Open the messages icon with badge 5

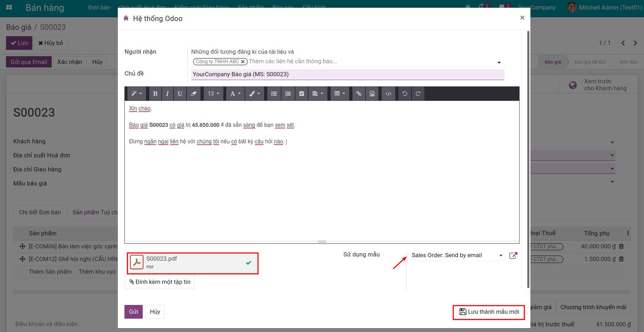(x=504, y=7)
